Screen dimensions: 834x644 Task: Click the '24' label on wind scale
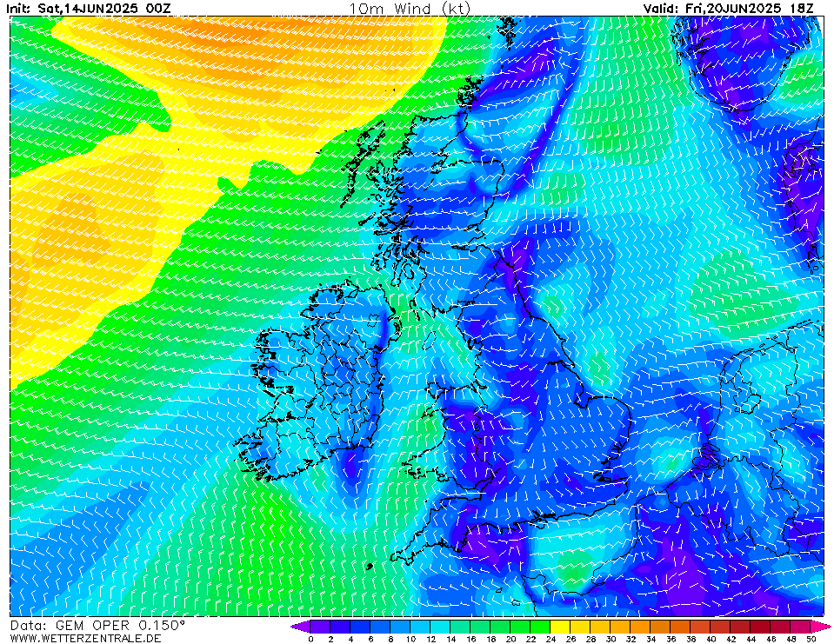click(550, 639)
